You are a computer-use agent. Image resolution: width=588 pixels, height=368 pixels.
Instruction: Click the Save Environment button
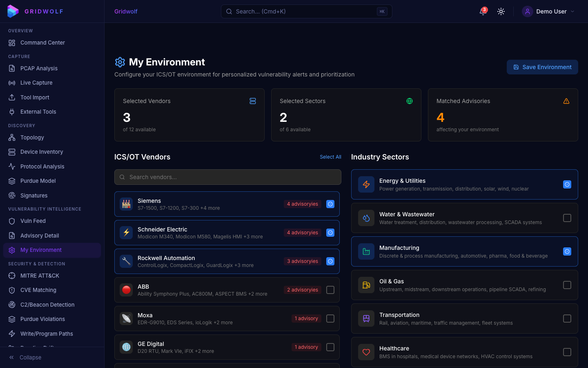tap(542, 67)
